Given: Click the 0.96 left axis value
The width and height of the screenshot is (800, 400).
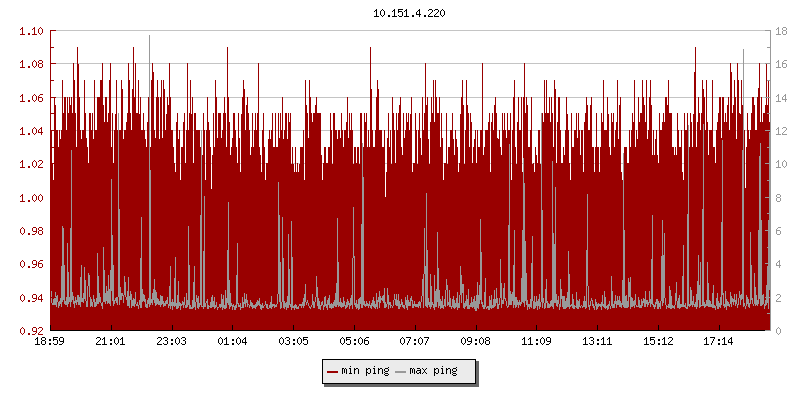Looking at the screenshot, I should [x=31, y=265].
